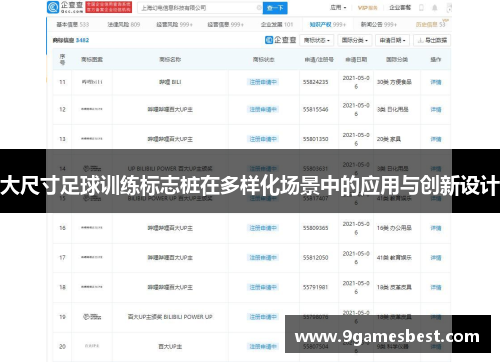This screenshot has height=362, width=500.
Task: Expand the 申请日期 filter dropdown
Action: [392, 40]
